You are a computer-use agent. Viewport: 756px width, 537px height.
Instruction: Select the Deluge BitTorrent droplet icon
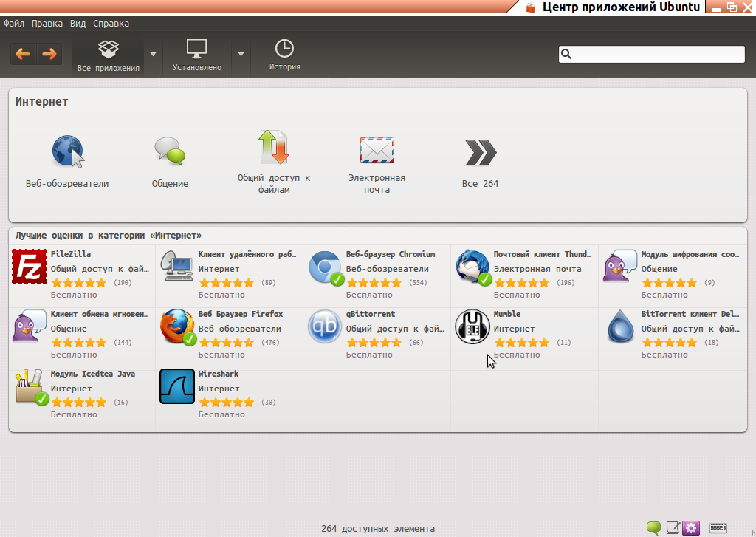(620, 326)
